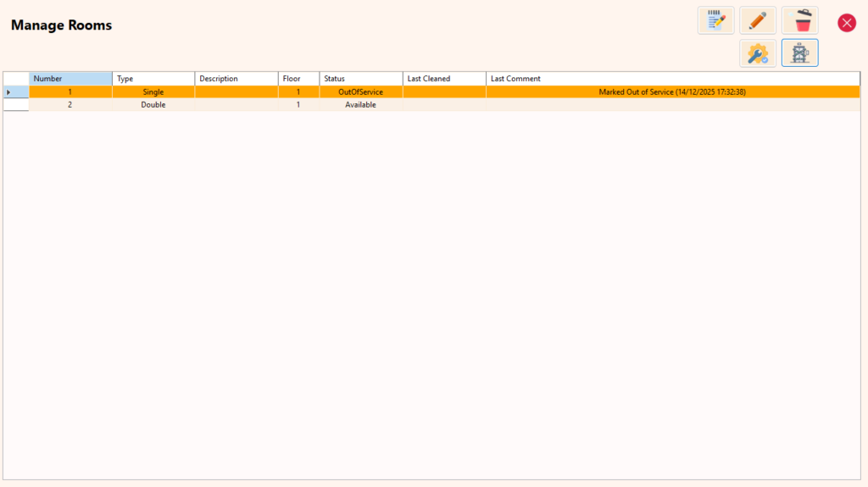The height and width of the screenshot is (487, 868).
Task: Click the Floor column header
Action: click(x=298, y=79)
